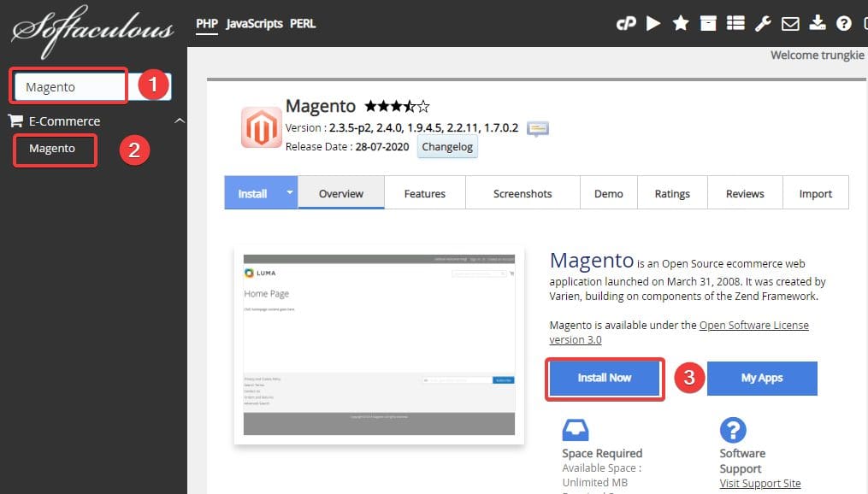Open the archive box installations icon

tap(708, 24)
